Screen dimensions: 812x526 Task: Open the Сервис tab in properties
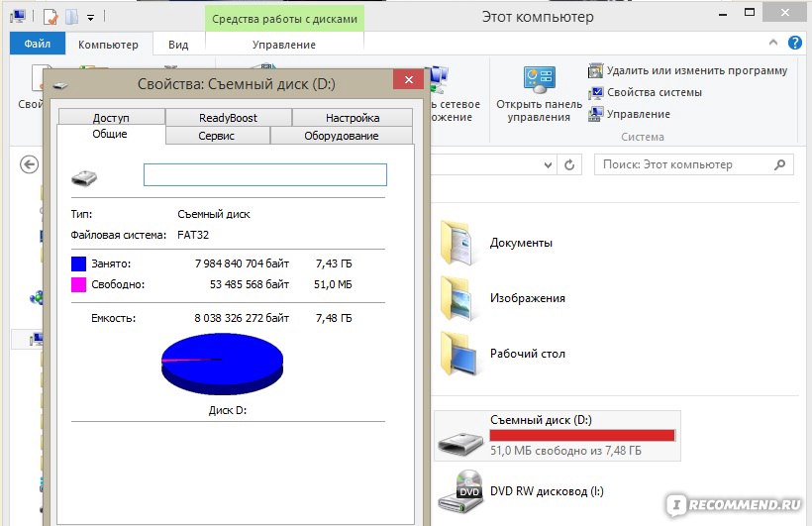(x=217, y=136)
